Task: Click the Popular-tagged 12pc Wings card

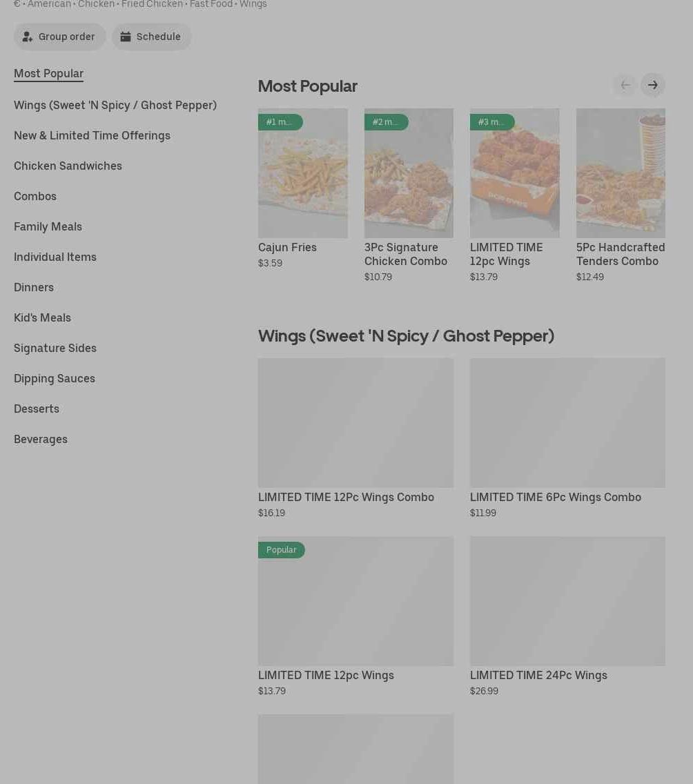Action: point(355,601)
